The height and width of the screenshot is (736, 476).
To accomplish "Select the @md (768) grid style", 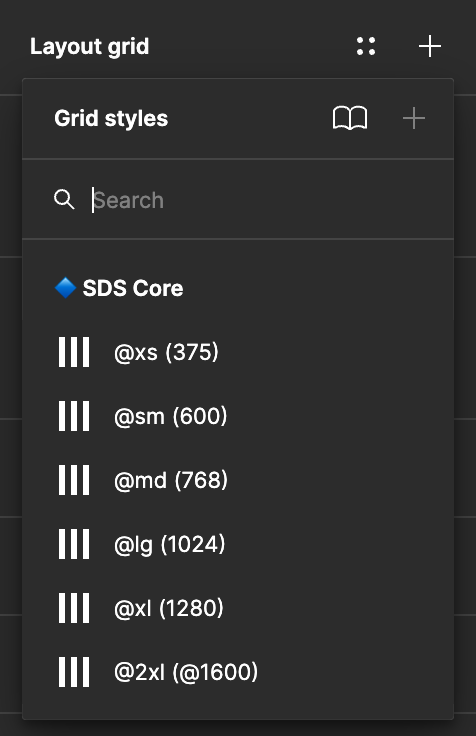I will click(238, 480).
